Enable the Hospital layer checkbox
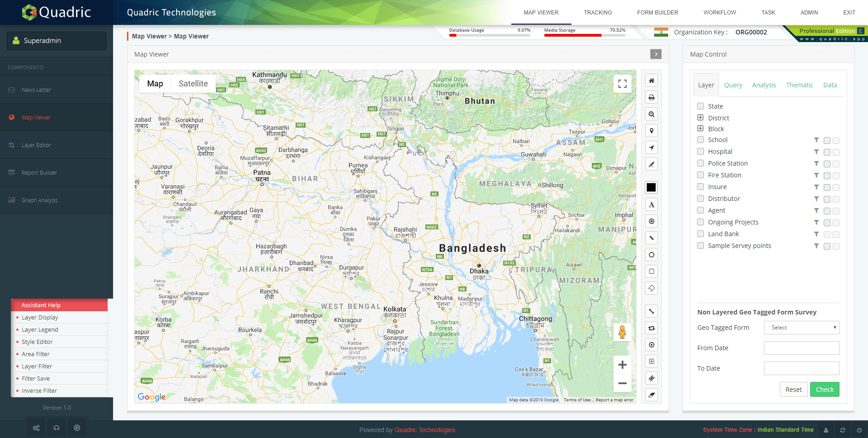The height and width of the screenshot is (438, 868). click(700, 152)
